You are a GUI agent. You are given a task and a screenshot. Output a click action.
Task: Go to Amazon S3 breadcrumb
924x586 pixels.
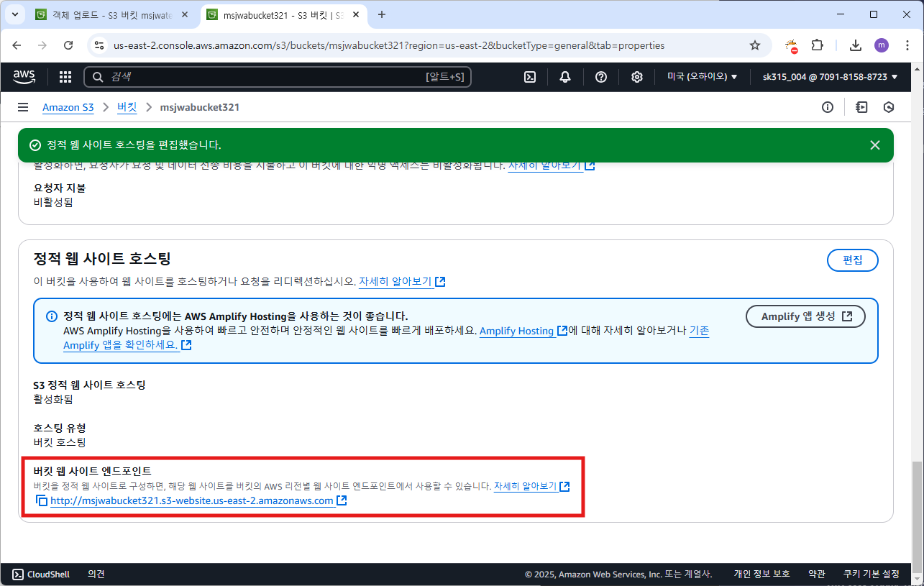click(x=68, y=107)
